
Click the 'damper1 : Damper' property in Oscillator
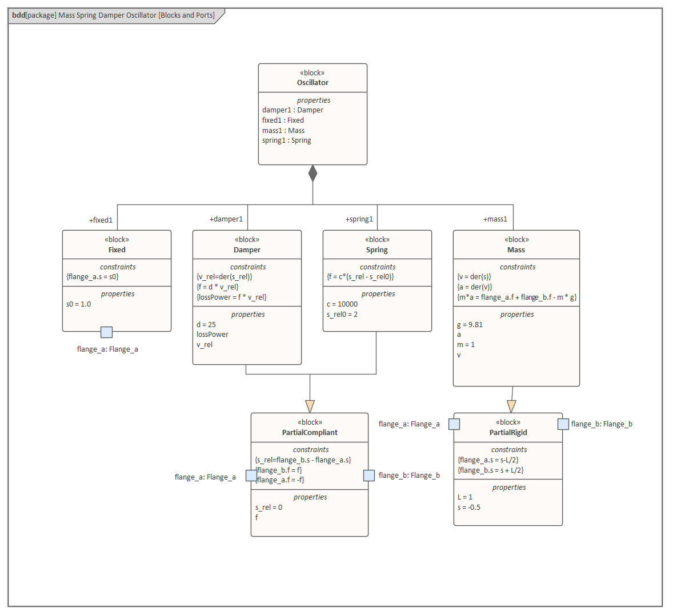point(293,110)
